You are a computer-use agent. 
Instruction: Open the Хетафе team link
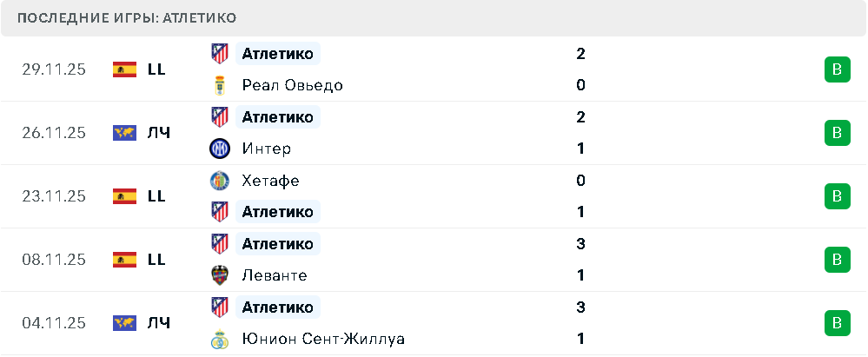[271, 181]
